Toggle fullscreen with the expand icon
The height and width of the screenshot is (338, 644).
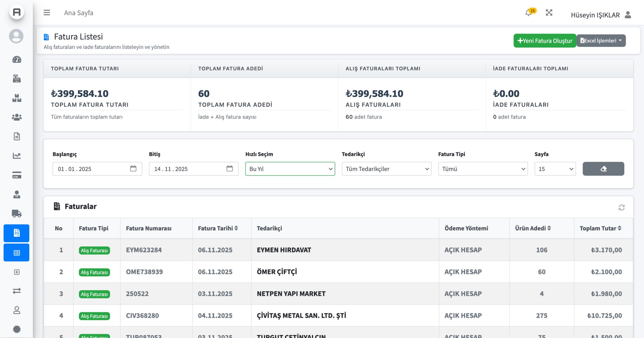coord(549,13)
